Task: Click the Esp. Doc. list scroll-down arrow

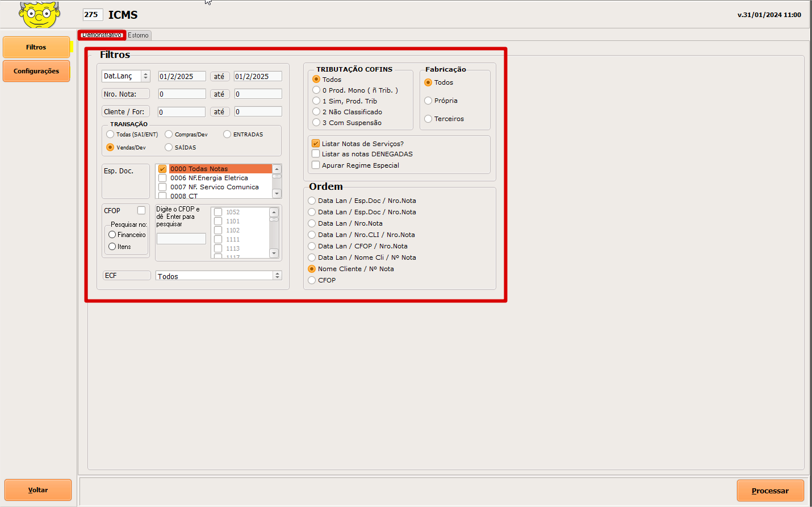Action: pos(277,194)
